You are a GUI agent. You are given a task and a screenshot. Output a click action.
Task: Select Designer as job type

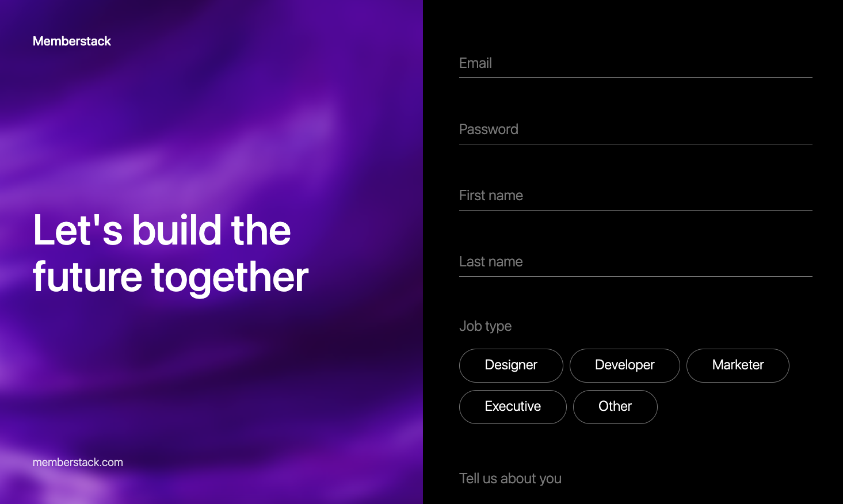click(x=511, y=365)
